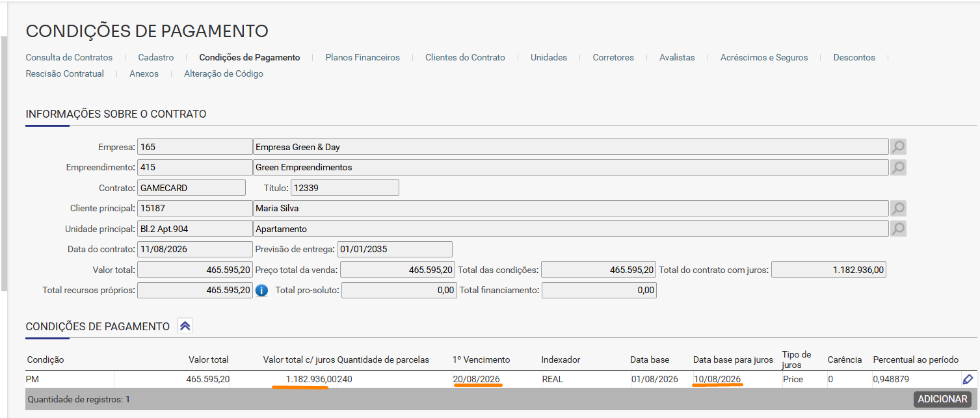This screenshot has width=980, height=418.
Task: Click the Quantidade de registros: 1 footer text
Action: [79, 399]
